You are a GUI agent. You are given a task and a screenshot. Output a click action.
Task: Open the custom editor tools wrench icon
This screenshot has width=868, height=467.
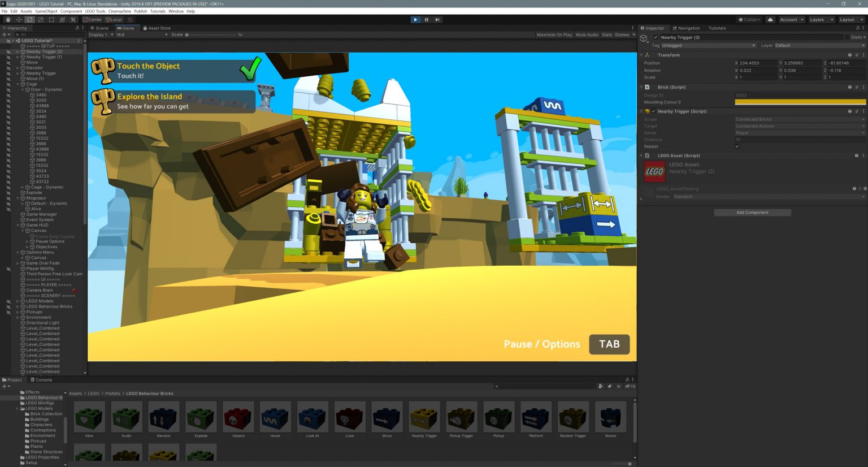pyautogui.click(x=73, y=19)
